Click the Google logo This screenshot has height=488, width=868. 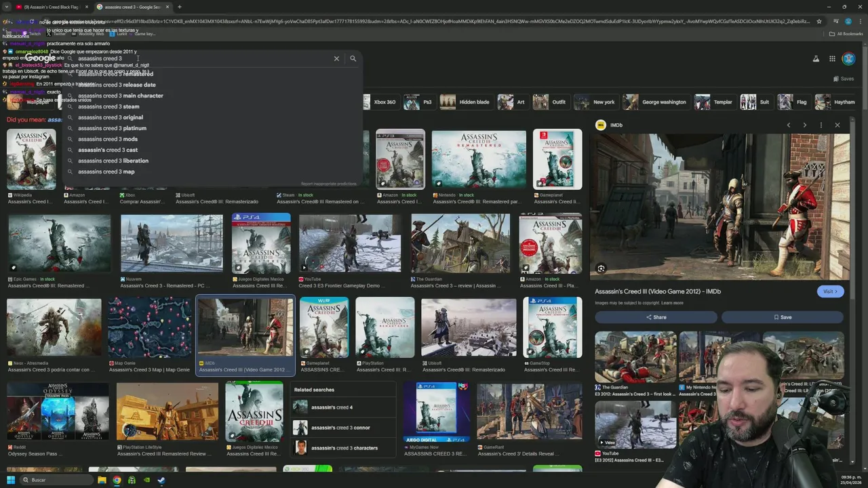tap(41, 58)
